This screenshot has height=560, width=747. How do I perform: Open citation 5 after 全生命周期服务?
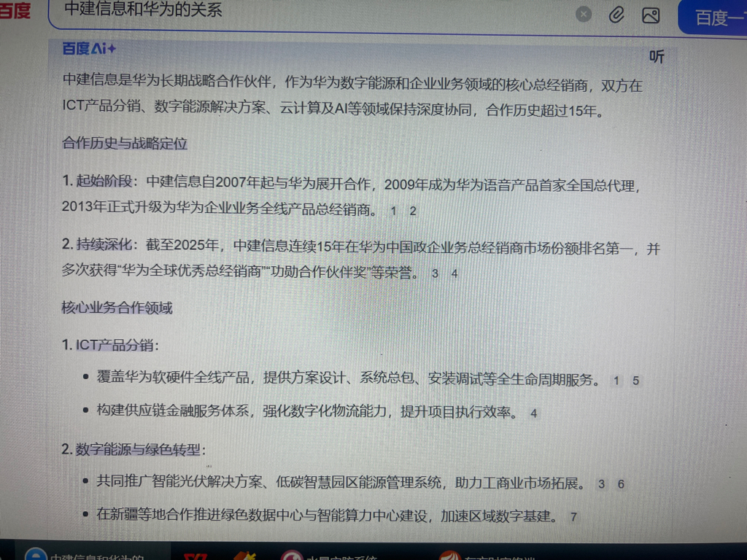(635, 381)
